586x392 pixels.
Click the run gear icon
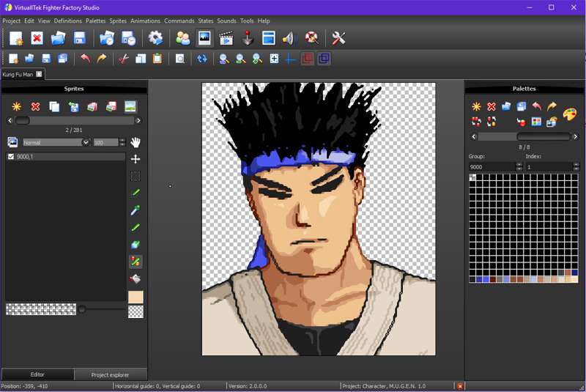tap(155, 38)
